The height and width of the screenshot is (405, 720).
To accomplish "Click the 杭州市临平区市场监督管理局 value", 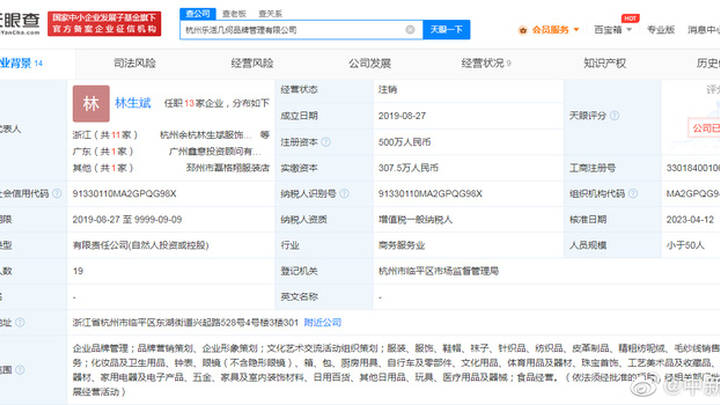I will [439, 271].
